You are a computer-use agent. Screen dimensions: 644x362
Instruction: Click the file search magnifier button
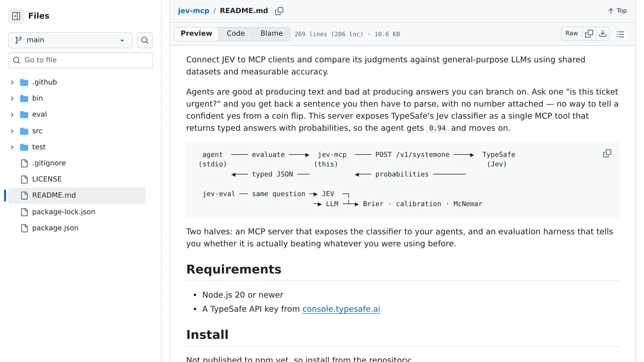(145, 40)
